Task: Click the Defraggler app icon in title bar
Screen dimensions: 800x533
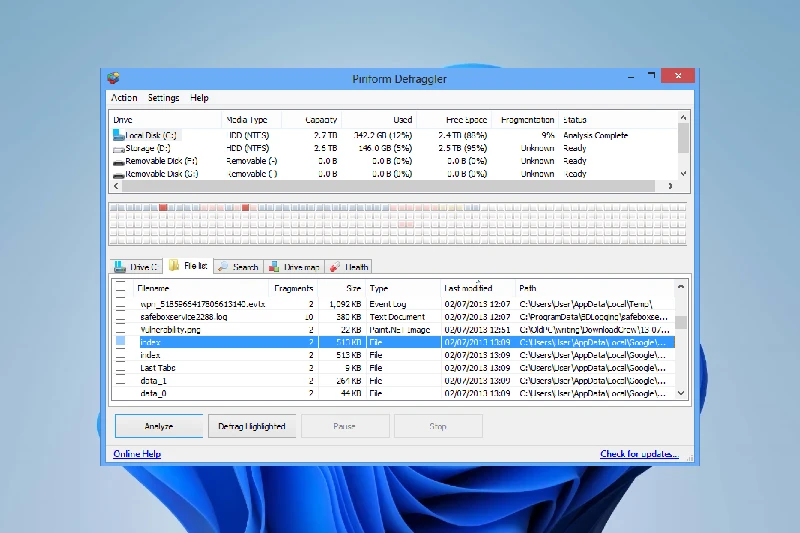Action: click(x=113, y=78)
